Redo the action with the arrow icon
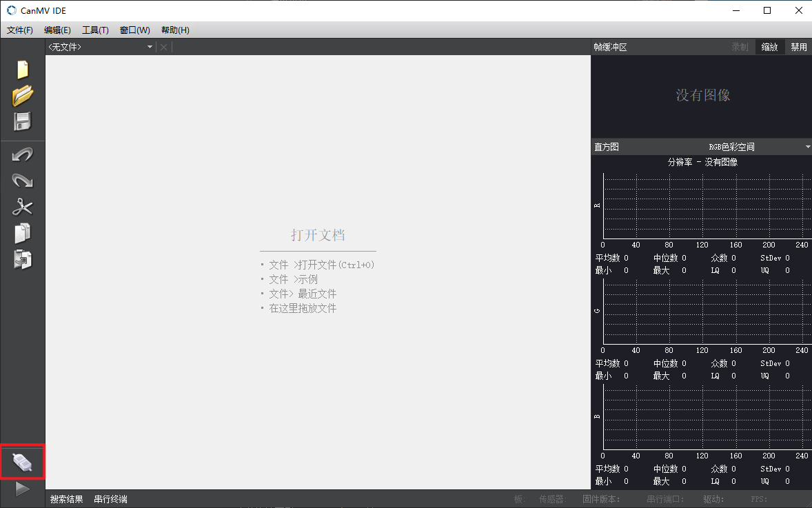This screenshot has height=508, width=812. [x=22, y=180]
